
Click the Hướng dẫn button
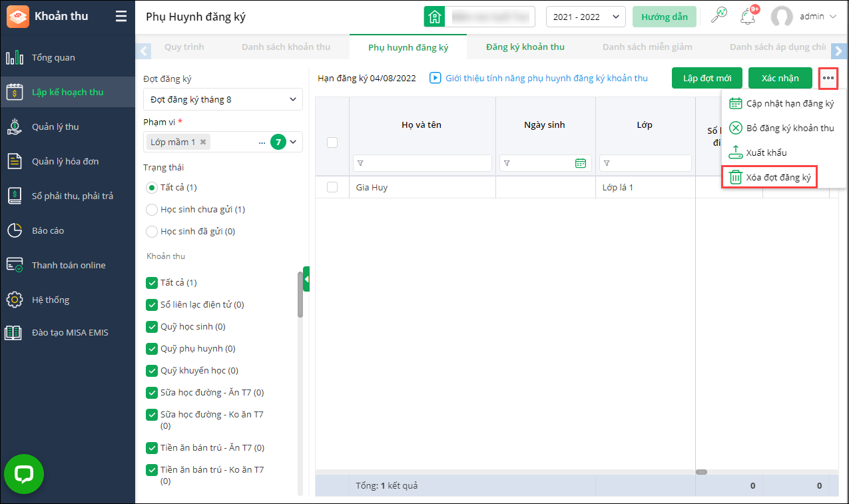point(665,17)
